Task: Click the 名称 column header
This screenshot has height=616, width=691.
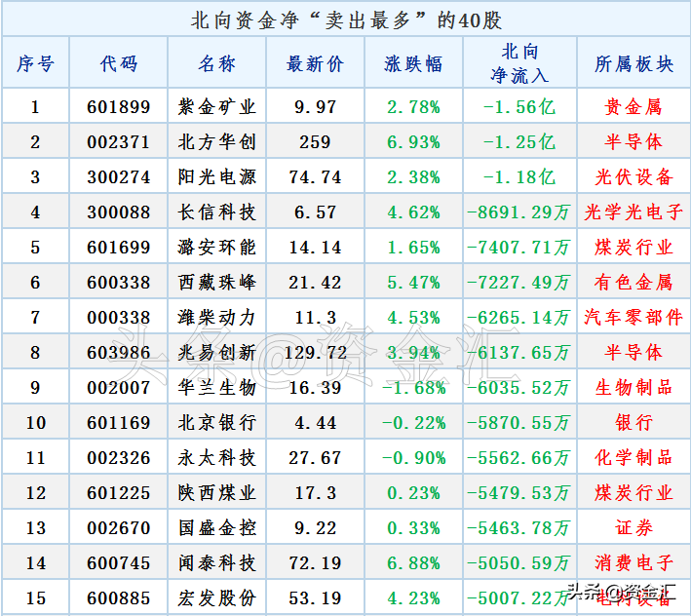Action: (216, 64)
